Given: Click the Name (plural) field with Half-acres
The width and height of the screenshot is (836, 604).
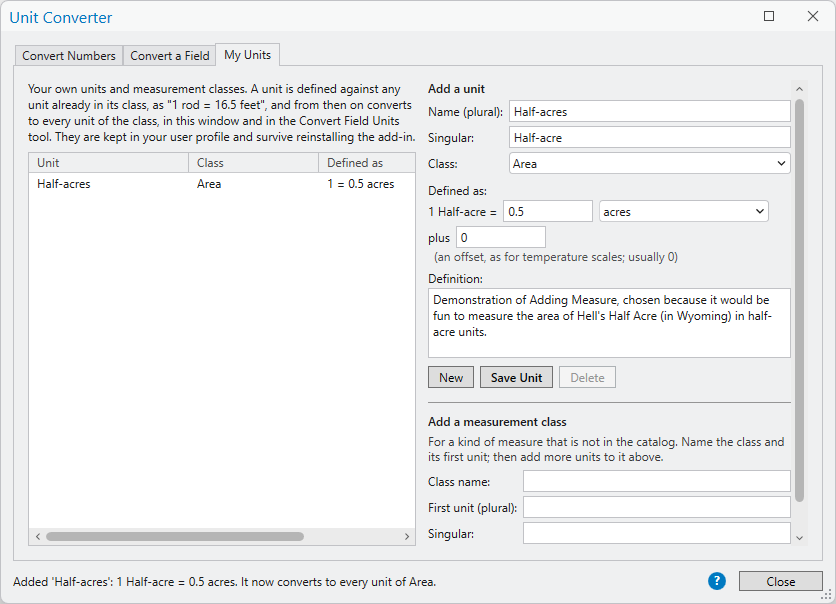Looking at the screenshot, I should point(649,111).
